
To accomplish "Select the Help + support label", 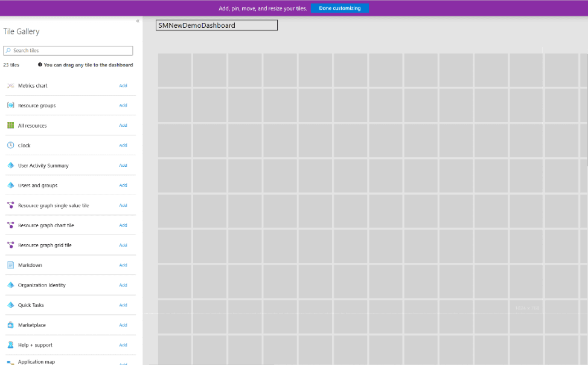I will [35, 345].
